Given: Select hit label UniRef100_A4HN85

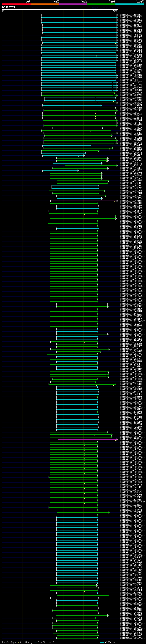Looking at the screenshot, I should coord(131,635).
